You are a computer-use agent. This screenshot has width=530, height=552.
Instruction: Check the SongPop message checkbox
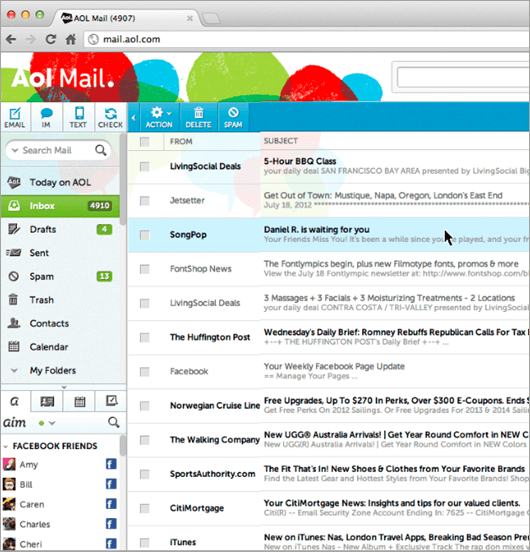[x=145, y=235]
